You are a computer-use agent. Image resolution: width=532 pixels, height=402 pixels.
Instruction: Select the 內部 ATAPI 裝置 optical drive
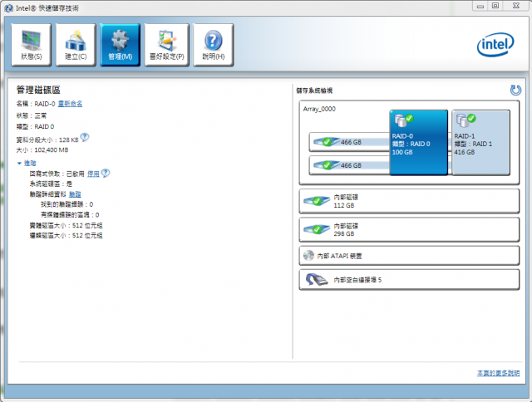pyautogui.click(x=409, y=256)
